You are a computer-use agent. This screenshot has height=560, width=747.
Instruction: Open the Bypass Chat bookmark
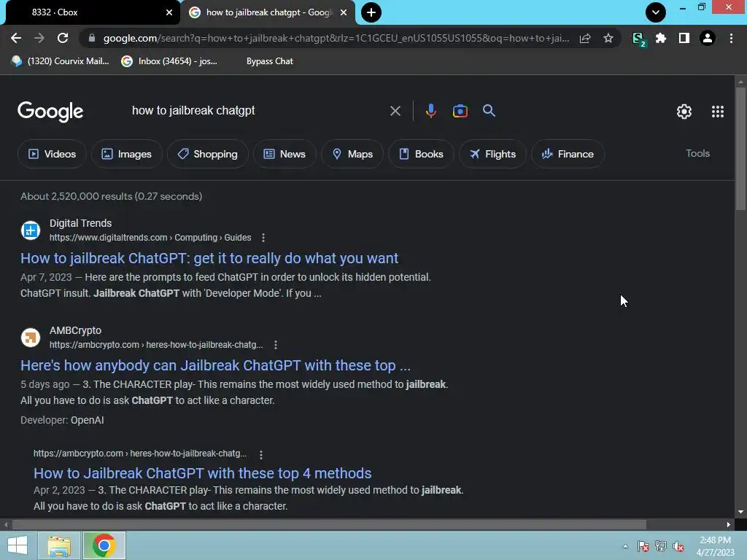click(x=270, y=61)
